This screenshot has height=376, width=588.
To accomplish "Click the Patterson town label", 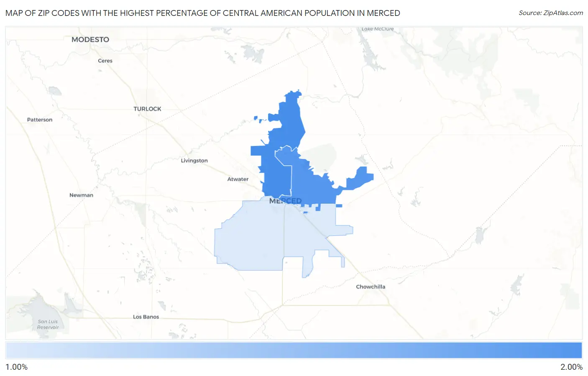I will (40, 120).
